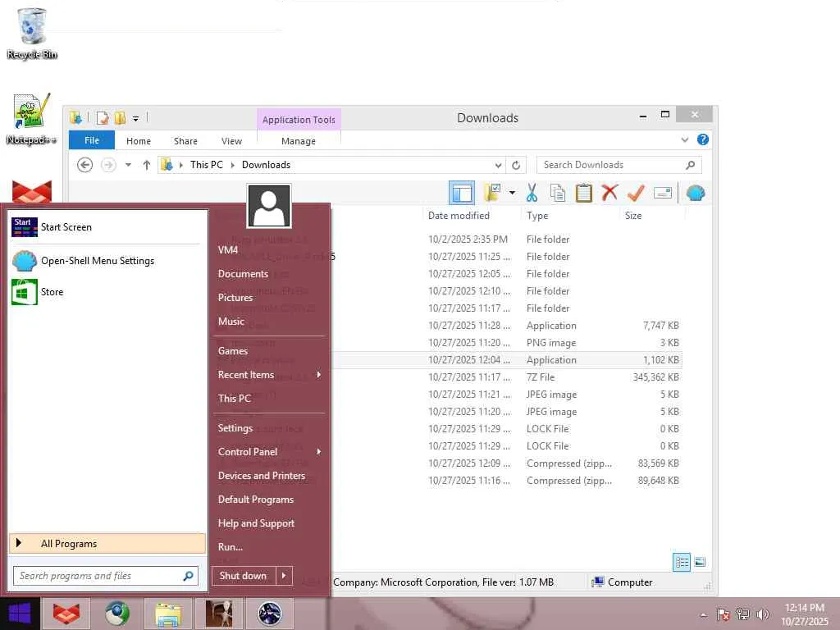This screenshot has height=630, width=840.
Task: Click Action Center flag tray icon
Action: pos(723,614)
